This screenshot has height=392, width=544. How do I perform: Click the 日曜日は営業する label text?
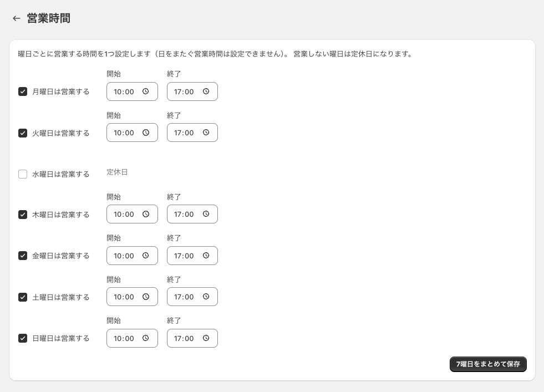[60, 338]
